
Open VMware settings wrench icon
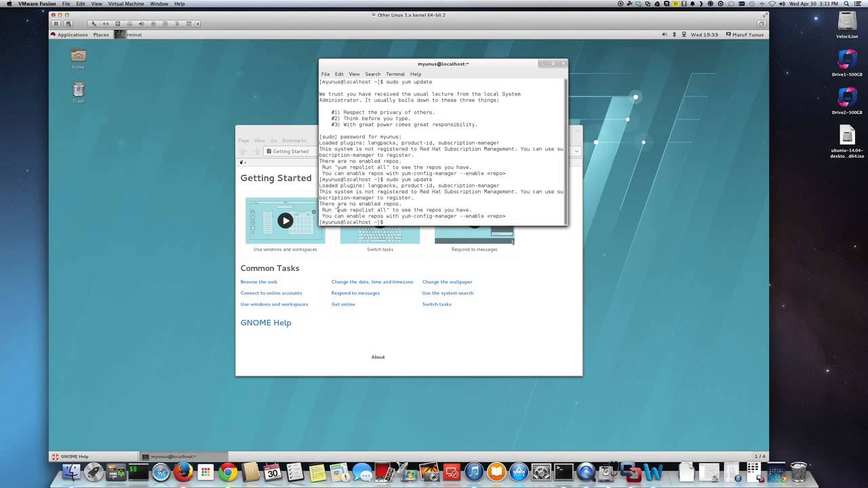point(94,24)
